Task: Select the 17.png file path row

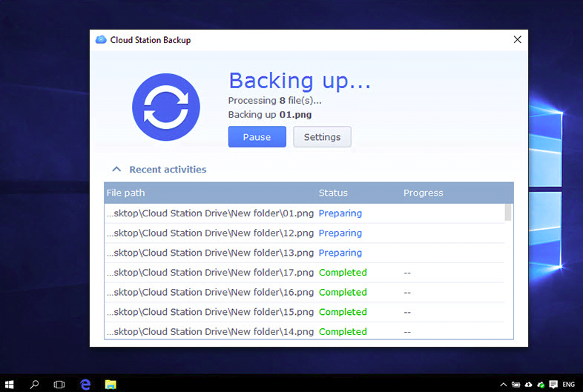Action: click(304, 273)
